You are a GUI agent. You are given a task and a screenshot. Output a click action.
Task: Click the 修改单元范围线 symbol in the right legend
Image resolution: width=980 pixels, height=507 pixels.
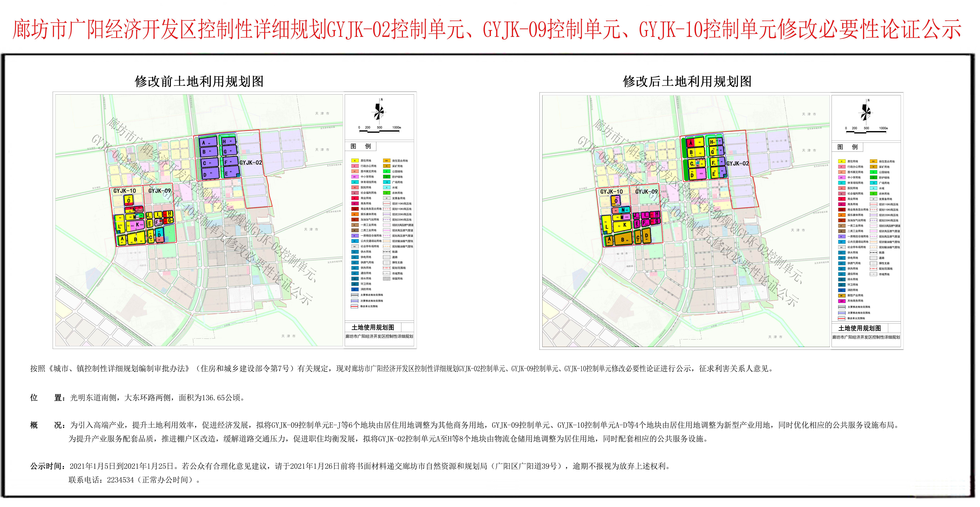pos(842,318)
